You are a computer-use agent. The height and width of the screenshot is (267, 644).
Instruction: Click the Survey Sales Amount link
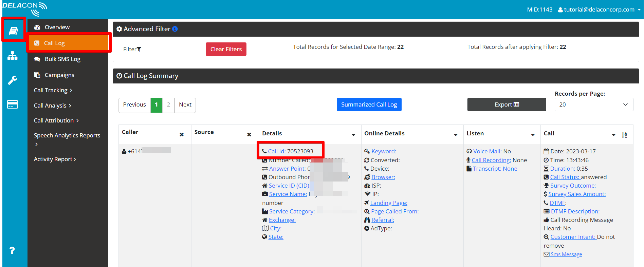click(577, 194)
